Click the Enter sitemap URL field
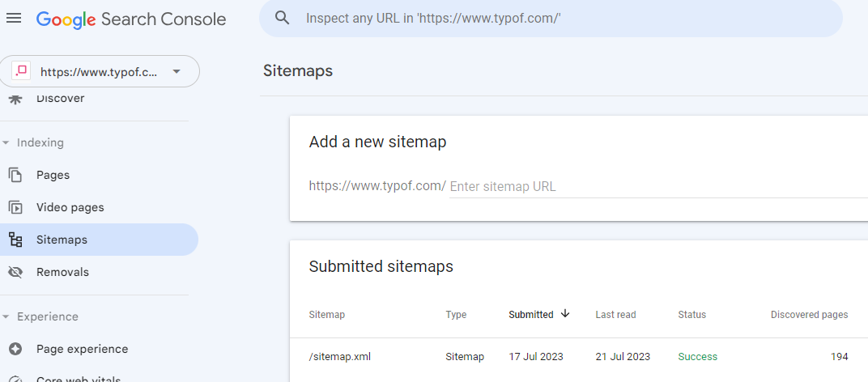 pyautogui.click(x=658, y=187)
